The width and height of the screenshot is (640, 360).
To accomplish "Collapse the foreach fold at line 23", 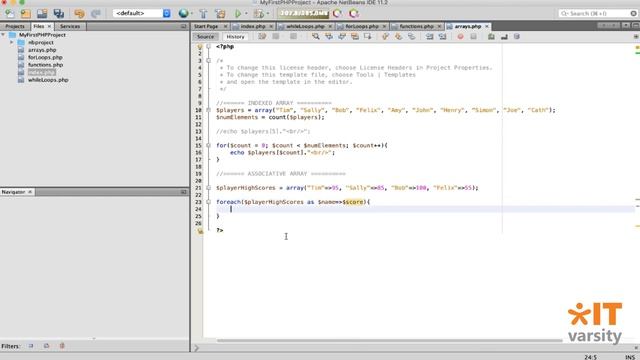I will coord(209,202).
